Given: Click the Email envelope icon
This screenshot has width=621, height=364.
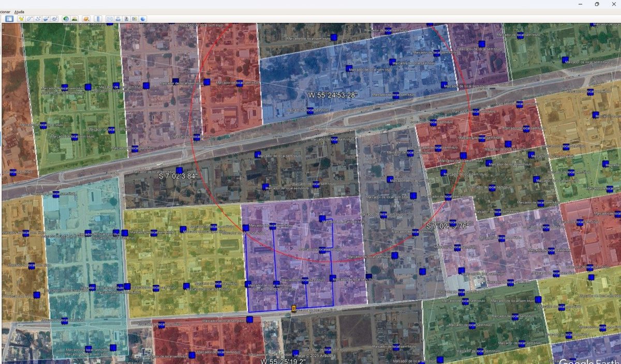Looking at the screenshot, I should (110, 19).
